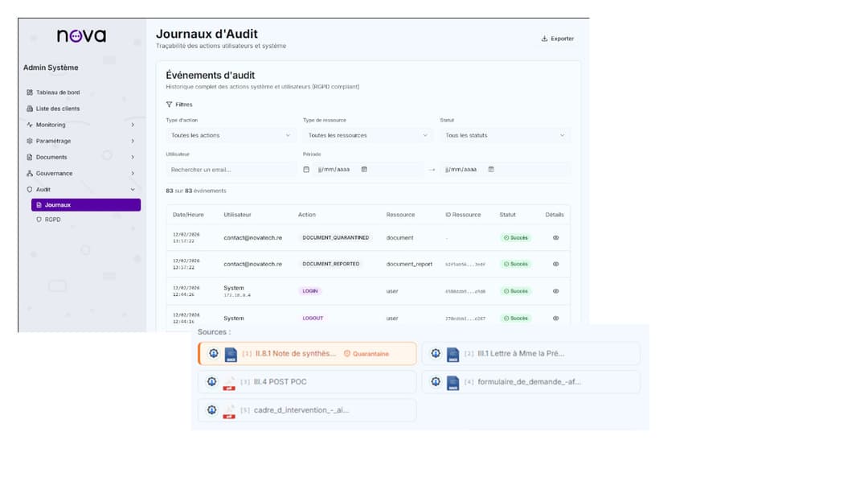This screenshot has height=477, width=868.
Task: Select the Liste des clients icon
Action: click(29, 108)
